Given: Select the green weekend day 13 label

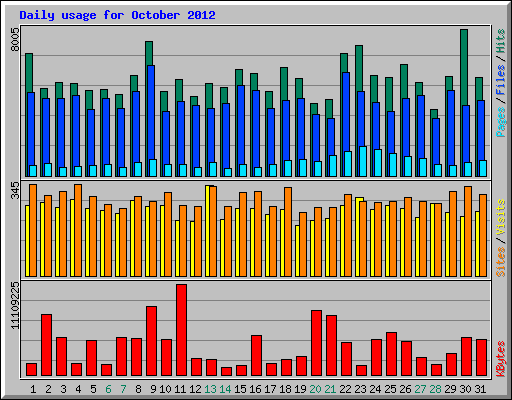Looking at the screenshot, I should click(210, 389).
